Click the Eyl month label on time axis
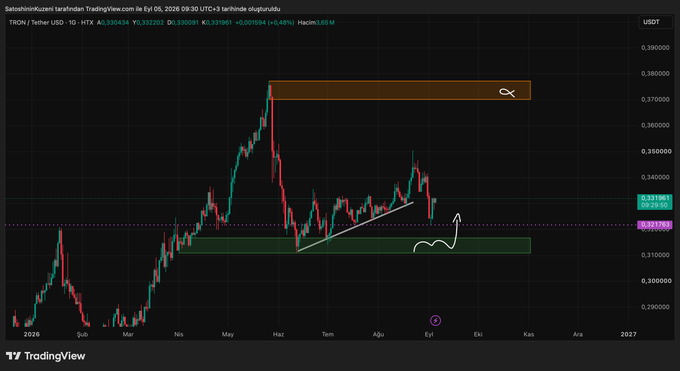This screenshot has height=371, width=680. [x=429, y=334]
